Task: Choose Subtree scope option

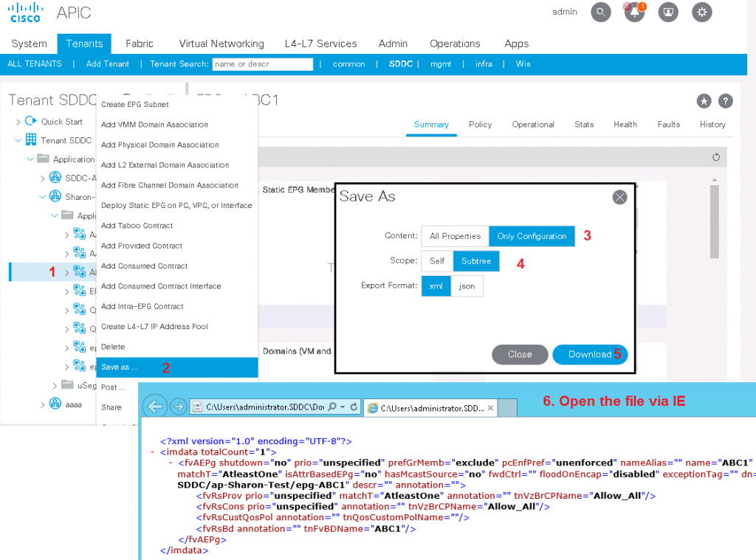Action: [476, 261]
